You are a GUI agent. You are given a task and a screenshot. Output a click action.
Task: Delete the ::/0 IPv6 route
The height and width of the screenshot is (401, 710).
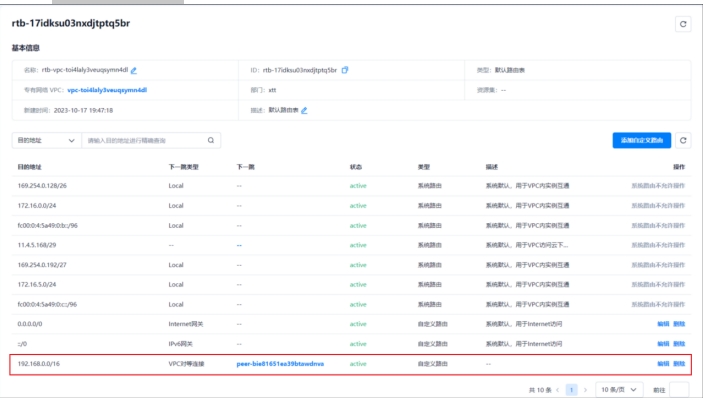click(x=679, y=344)
